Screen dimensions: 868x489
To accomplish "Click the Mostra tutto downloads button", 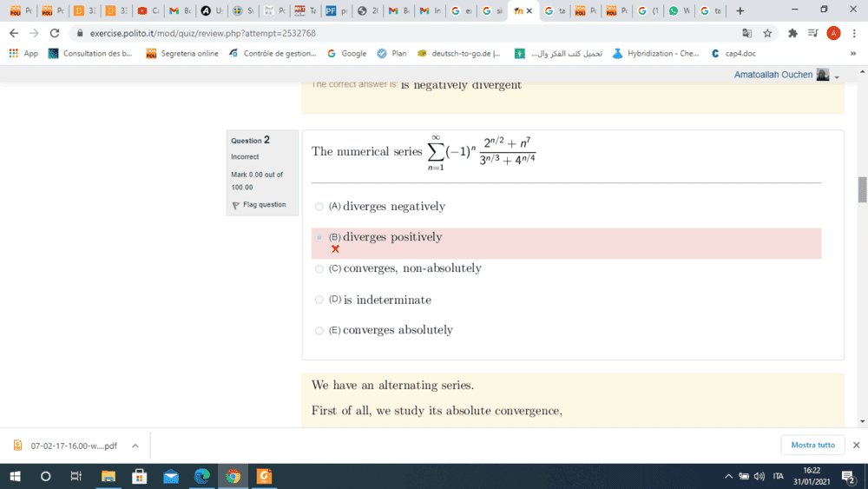I will (x=812, y=445).
